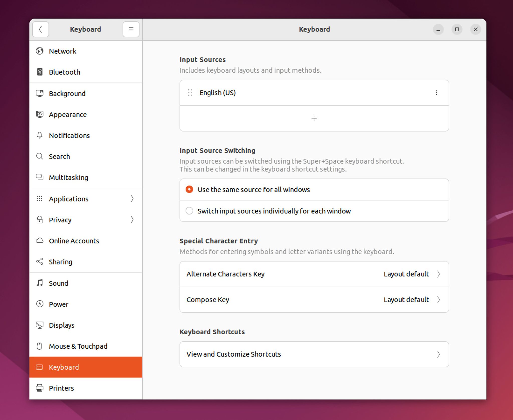513x420 pixels.
Task: Click the Bluetooth icon in the sidebar
Action: pos(40,72)
